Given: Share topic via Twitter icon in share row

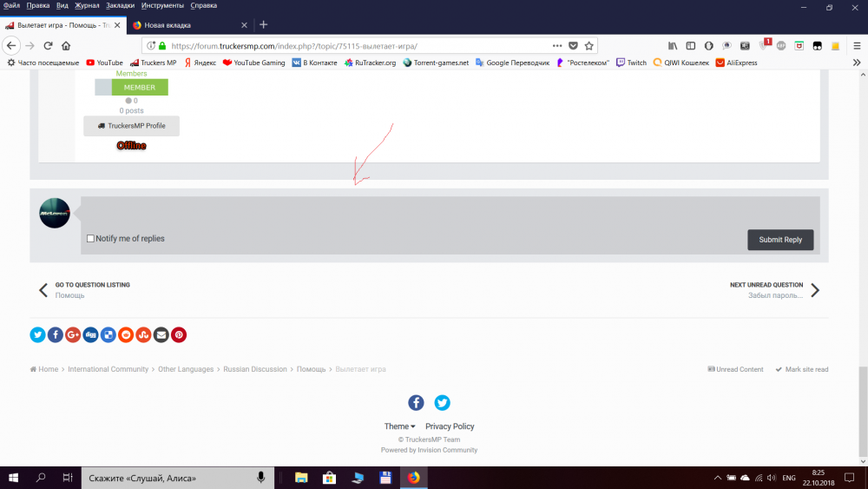Looking at the screenshot, I should tap(38, 334).
